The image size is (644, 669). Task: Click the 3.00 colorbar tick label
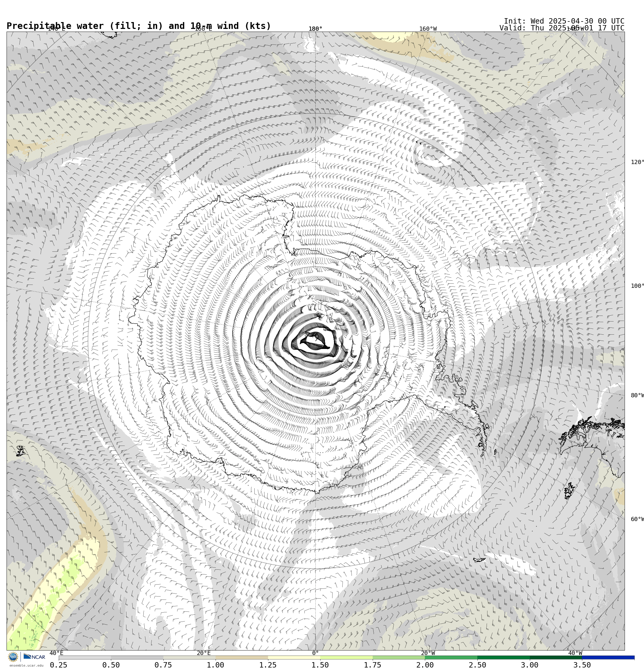point(530,665)
